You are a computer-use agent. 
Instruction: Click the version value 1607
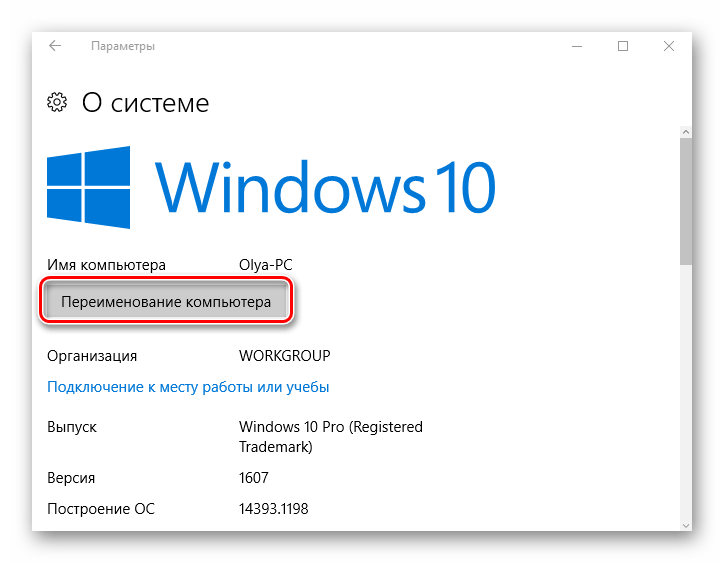tap(253, 478)
